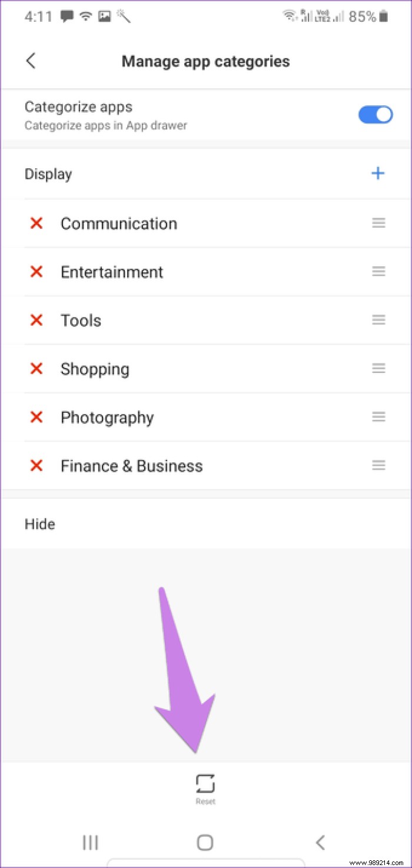Tap the navigation Back button
Screen dimensions: 412x868
pos(320,842)
